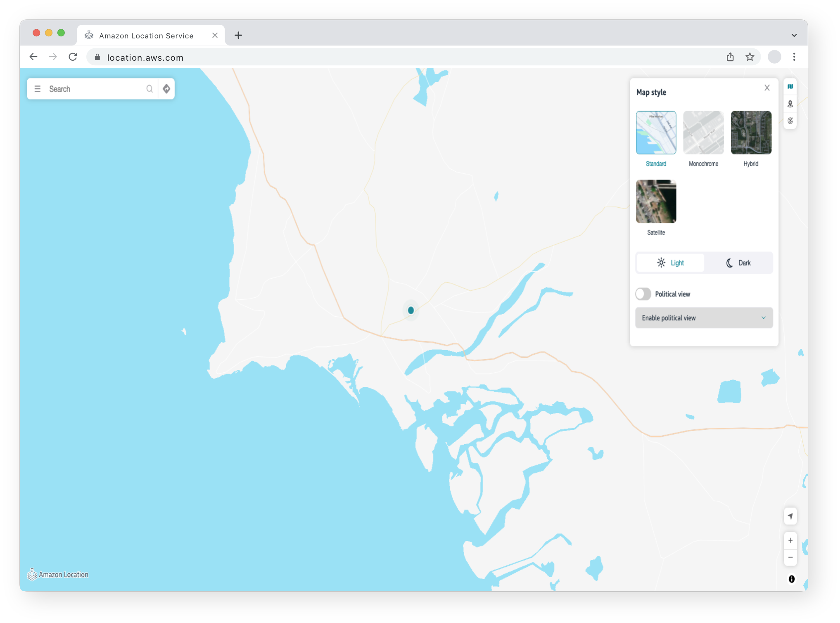Click the map style icon on the right toolbar

[790, 87]
